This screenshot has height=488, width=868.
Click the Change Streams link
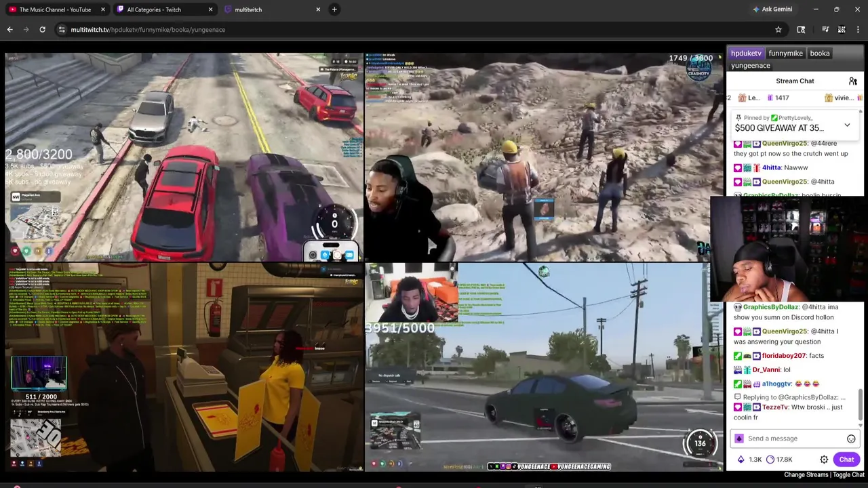tap(806, 475)
